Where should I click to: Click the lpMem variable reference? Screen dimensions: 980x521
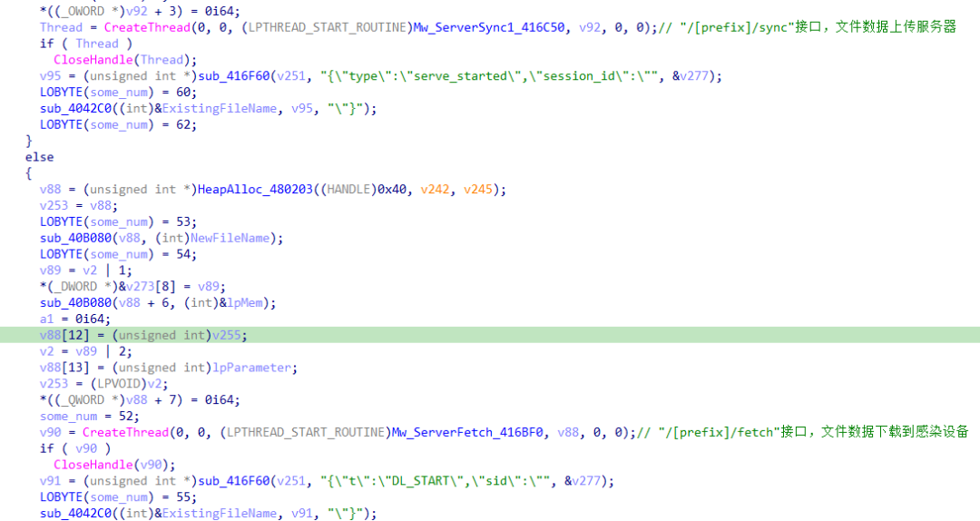(x=244, y=303)
